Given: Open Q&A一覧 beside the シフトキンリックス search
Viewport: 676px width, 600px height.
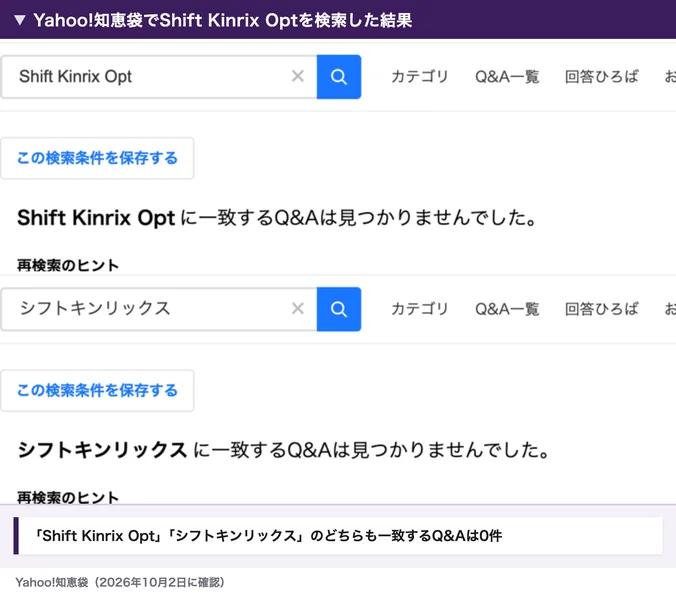Looking at the screenshot, I should (x=507, y=309).
